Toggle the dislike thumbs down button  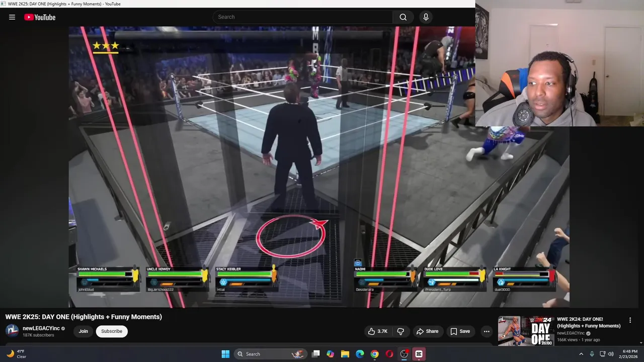tap(400, 331)
